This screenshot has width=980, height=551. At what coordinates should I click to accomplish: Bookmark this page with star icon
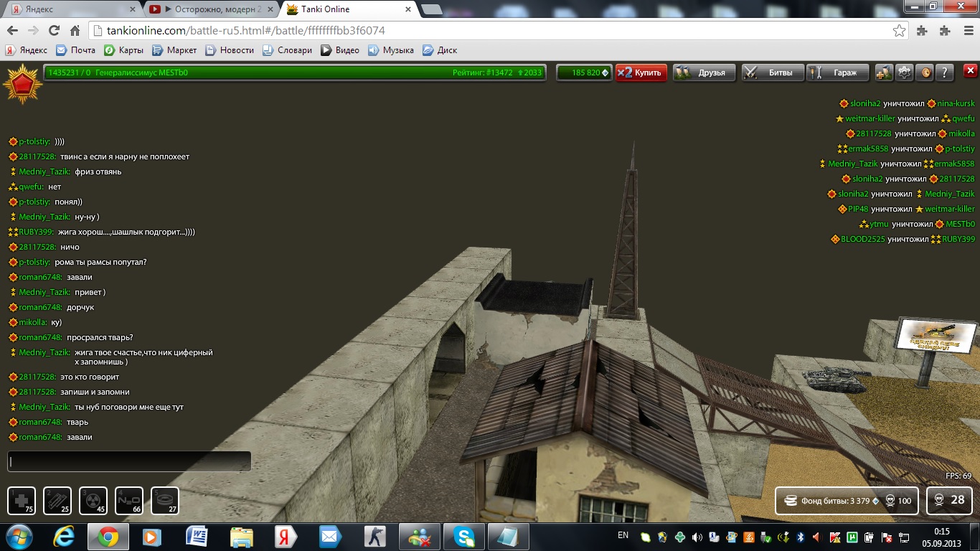pos(899,31)
